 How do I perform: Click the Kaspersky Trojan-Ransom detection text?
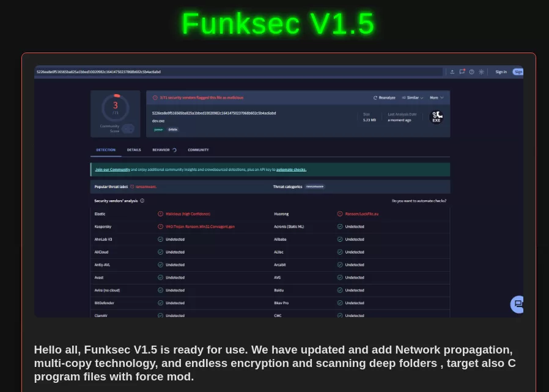pyautogui.click(x=200, y=227)
